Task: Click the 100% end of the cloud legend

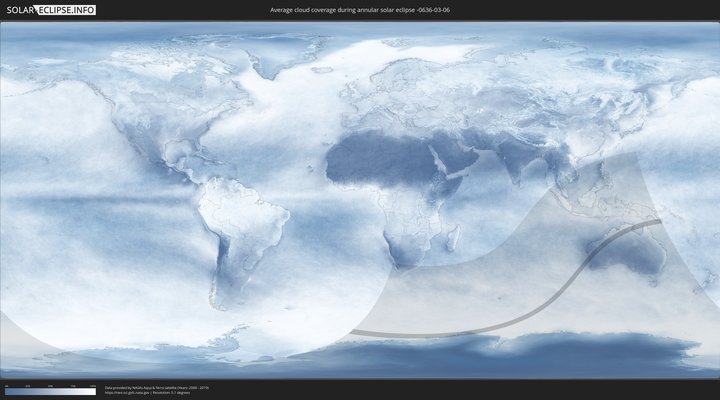Action: [x=94, y=392]
